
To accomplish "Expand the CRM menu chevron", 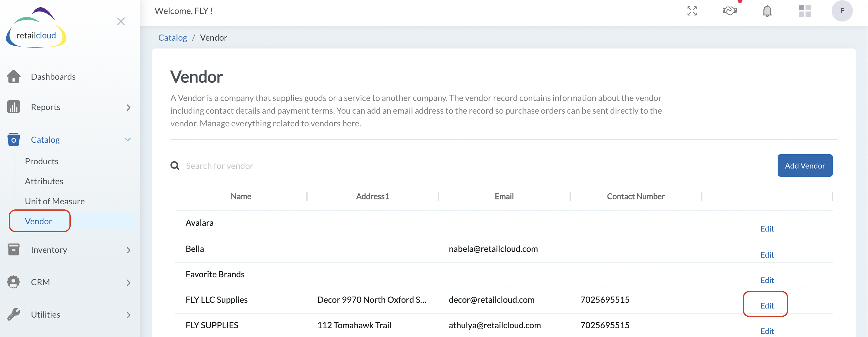I will [128, 282].
